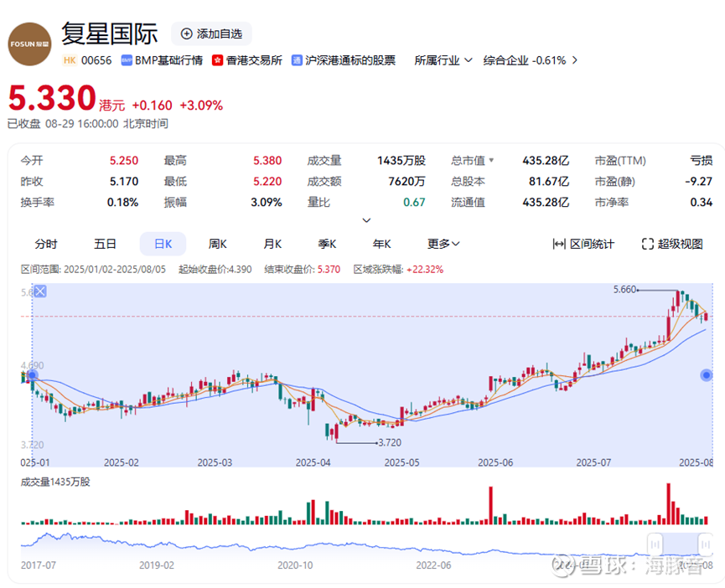Click stock code 00656
Image resolution: width=725 pixels, height=588 pixels.
pos(96,60)
